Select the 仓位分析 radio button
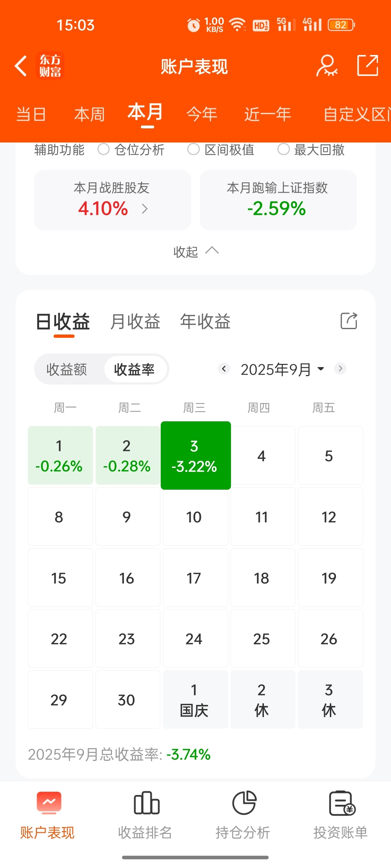The image size is (391, 868). tap(104, 149)
